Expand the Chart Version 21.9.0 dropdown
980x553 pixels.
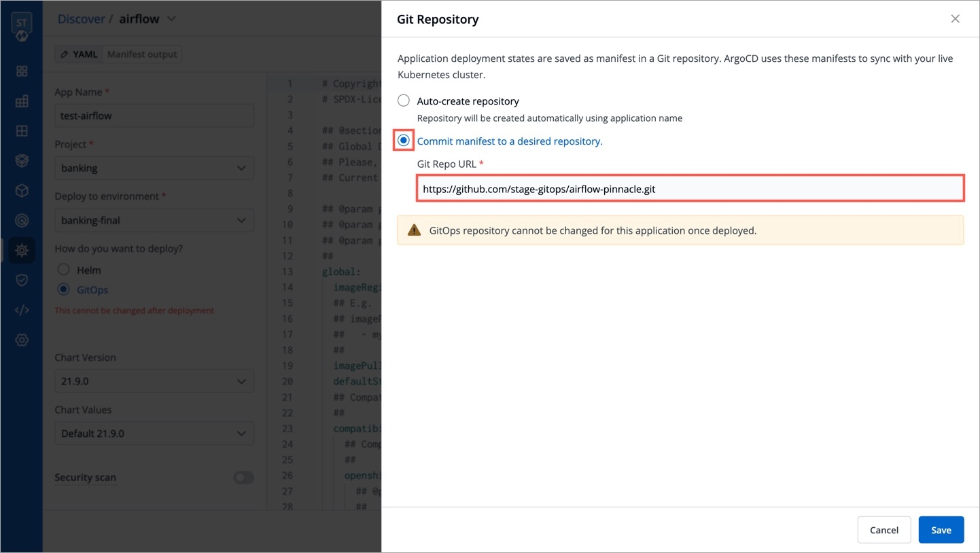click(x=154, y=381)
